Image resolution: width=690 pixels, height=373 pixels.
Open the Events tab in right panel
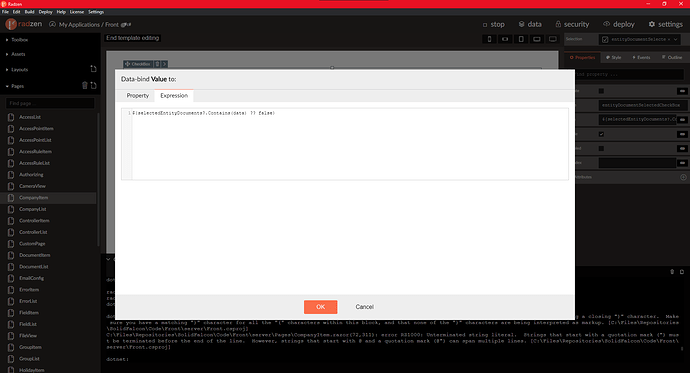641,58
